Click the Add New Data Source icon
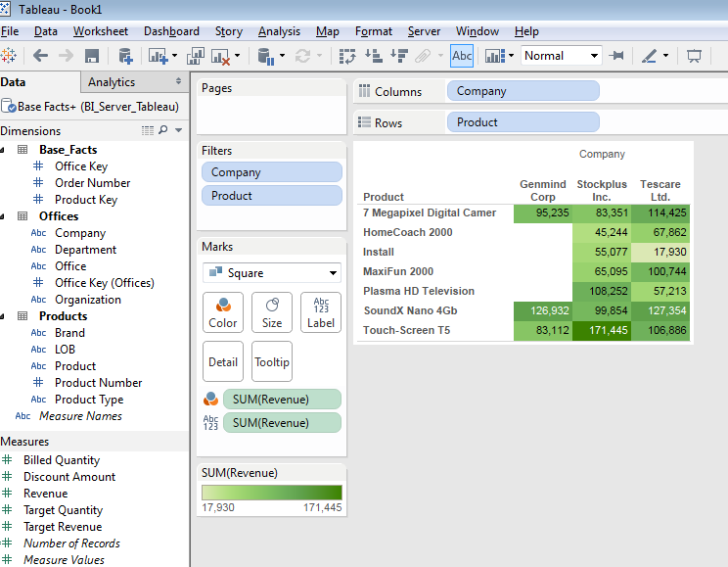The height and width of the screenshot is (567, 728). pos(124,56)
